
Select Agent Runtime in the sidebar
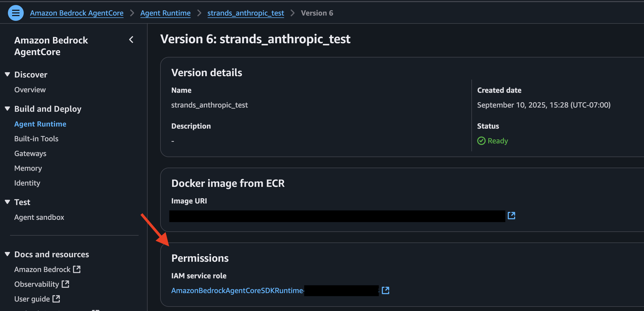(x=40, y=124)
